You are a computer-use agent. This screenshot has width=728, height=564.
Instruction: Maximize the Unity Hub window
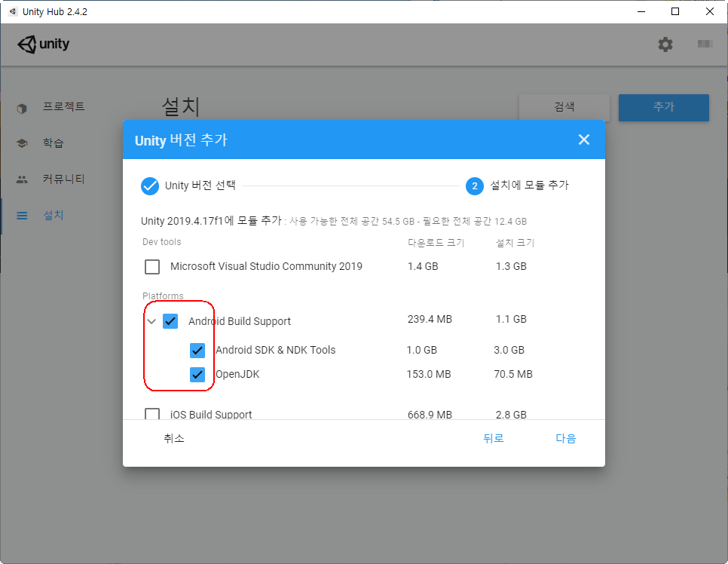click(x=675, y=11)
